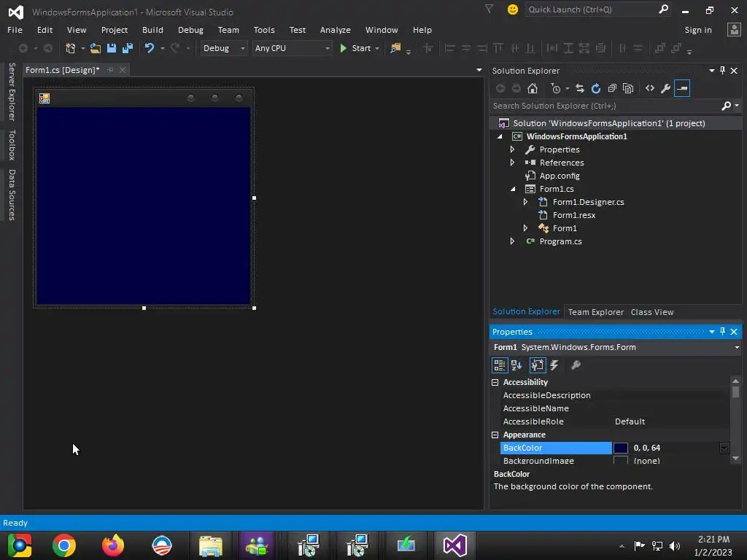
Task: Open the Tools menu
Action: pos(264,29)
